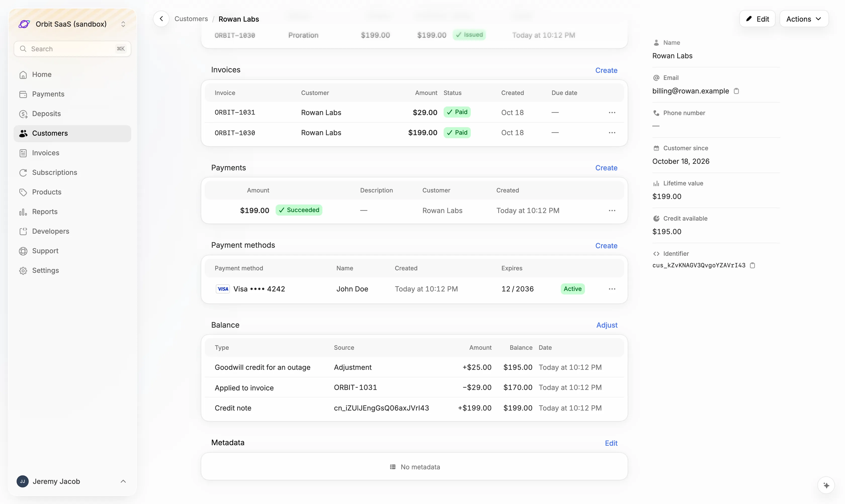The image size is (845, 504).
Task: Click the Succeeded status badge on the payment
Action: coord(299,210)
